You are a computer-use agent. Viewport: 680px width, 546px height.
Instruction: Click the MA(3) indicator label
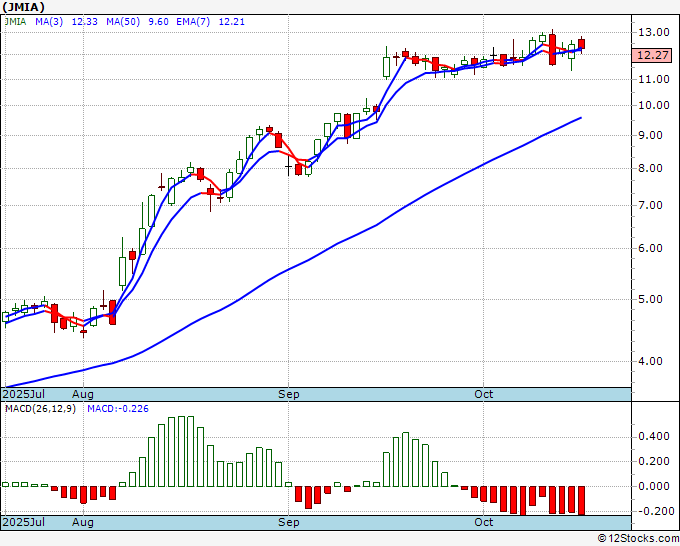[x=49, y=22]
